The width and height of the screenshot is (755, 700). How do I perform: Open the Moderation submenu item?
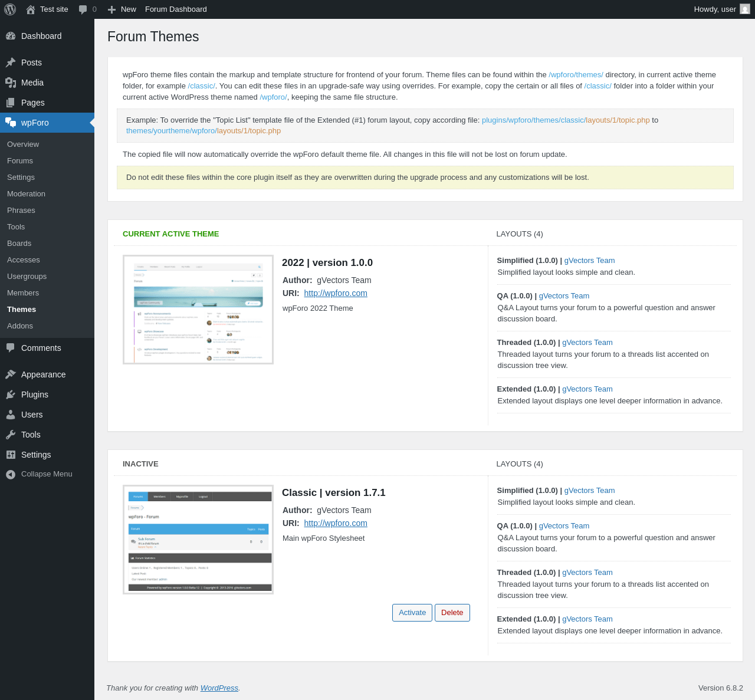click(x=26, y=194)
